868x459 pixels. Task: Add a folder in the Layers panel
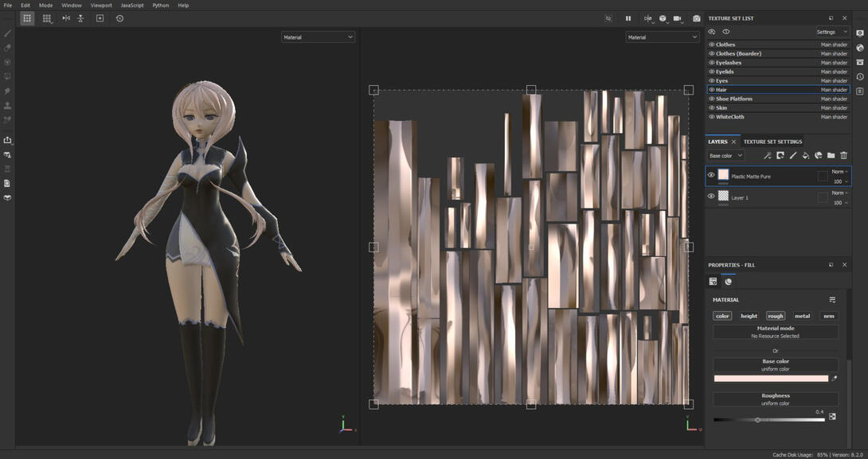tap(831, 156)
